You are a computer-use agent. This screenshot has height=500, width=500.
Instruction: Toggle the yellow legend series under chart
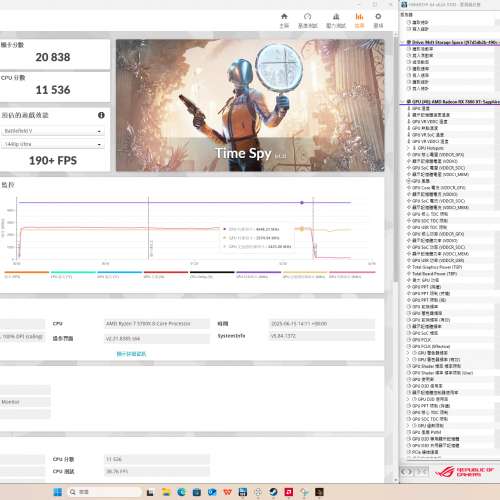pyautogui.click(x=305, y=275)
